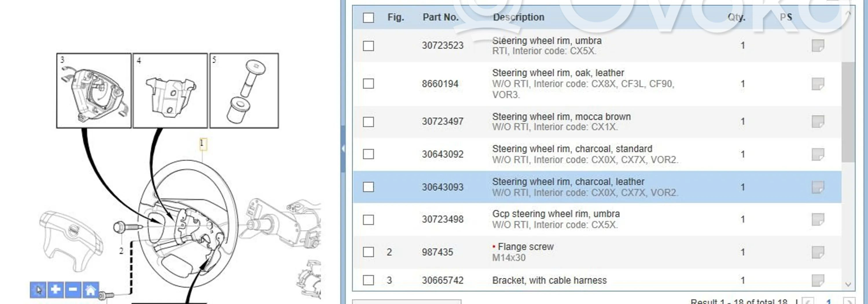This screenshot has height=304, width=868.
Task: Sort by the Description column header
Action: (x=518, y=17)
